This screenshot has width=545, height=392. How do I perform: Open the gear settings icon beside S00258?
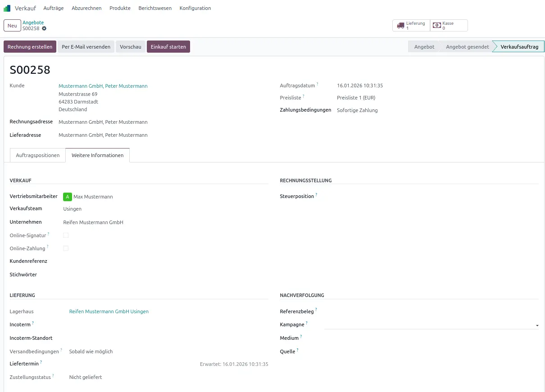point(44,28)
